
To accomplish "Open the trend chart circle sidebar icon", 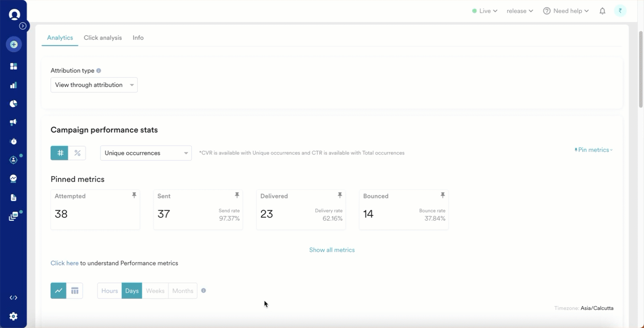I will (13, 179).
